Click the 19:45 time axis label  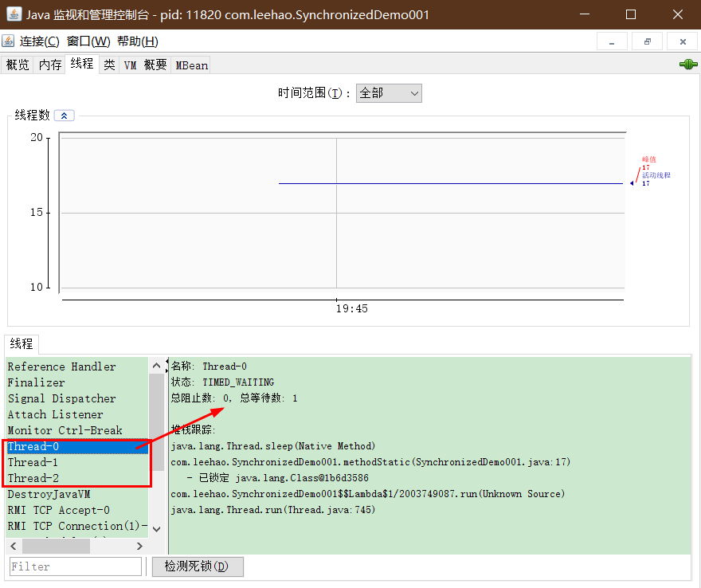pyautogui.click(x=352, y=308)
